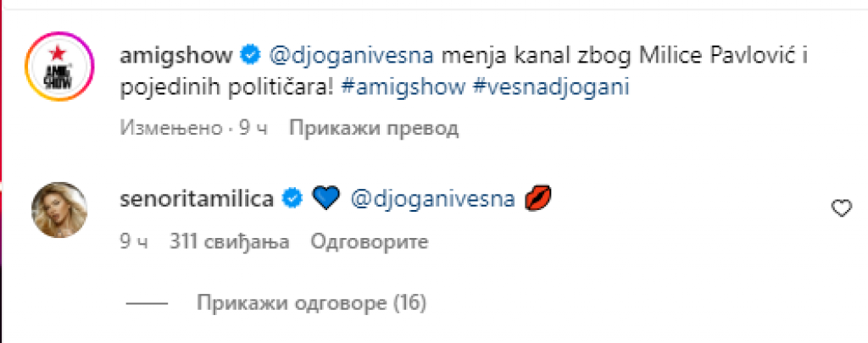Screen dimensions: 868x343
Task: Click the 9 ч timestamp under the comment
Action: point(133,242)
